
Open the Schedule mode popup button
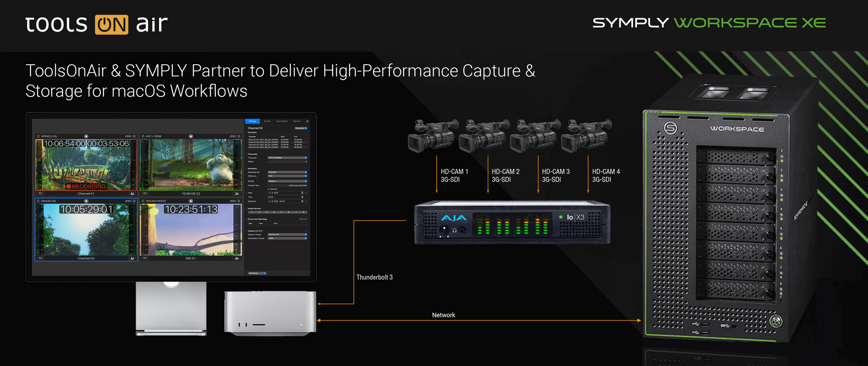click(x=301, y=128)
